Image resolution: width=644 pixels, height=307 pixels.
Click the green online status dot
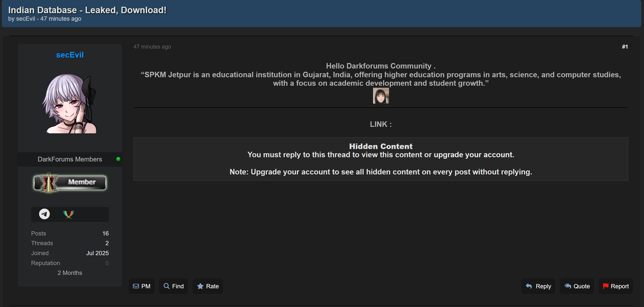(118, 159)
